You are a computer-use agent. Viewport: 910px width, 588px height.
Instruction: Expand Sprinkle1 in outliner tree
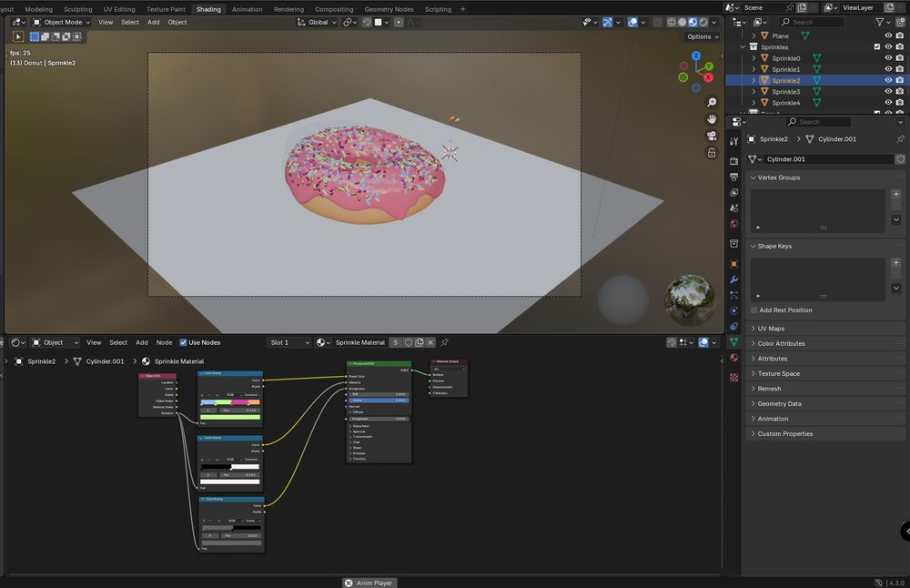pyautogui.click(x=753, y=69)
